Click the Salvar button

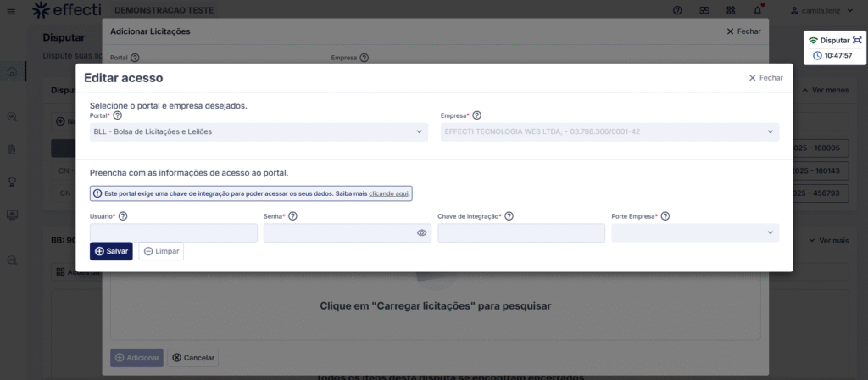pyautogui.click(x=111, y=251)
